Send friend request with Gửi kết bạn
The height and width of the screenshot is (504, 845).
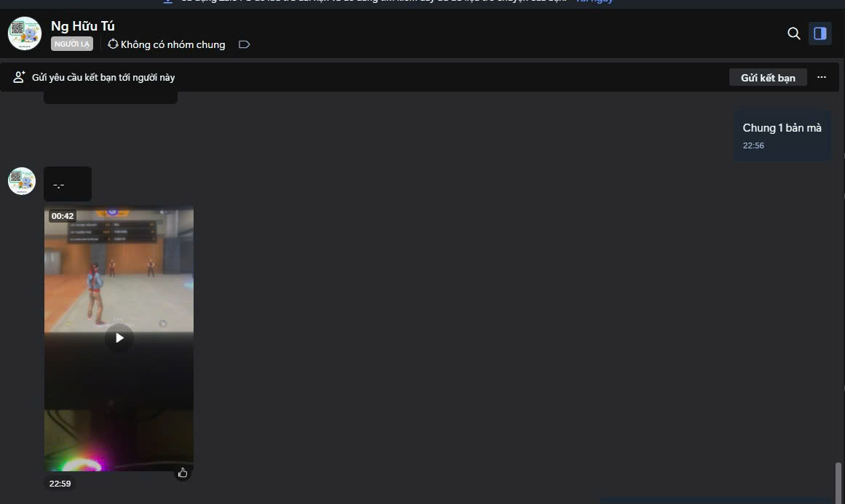pos(767,78)
